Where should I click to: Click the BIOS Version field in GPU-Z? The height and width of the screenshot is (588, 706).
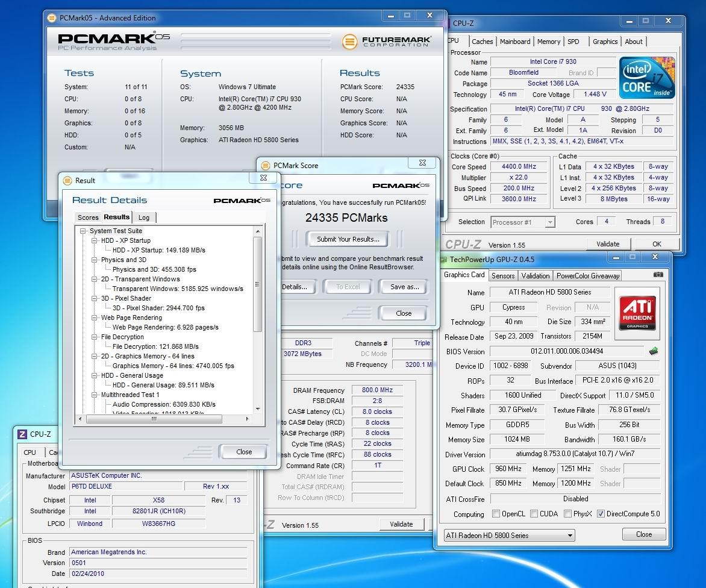pyautogui.click(x=567, y=351)
